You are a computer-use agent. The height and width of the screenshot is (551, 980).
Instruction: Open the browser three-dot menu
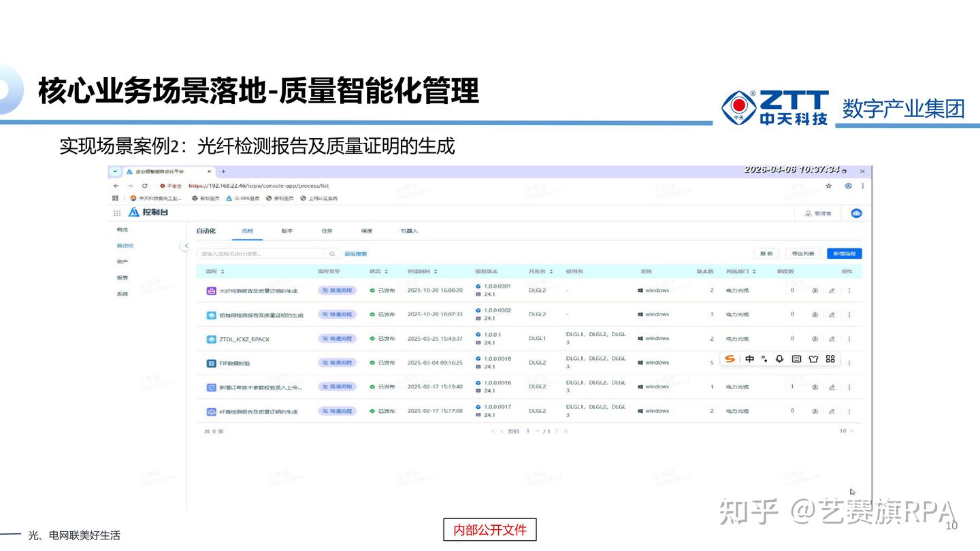(x=863, y=186)
